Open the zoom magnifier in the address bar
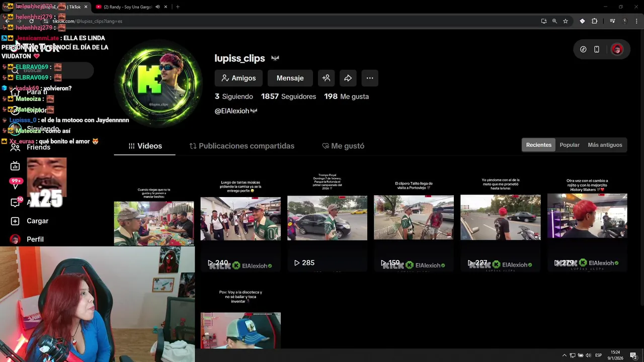 [x=554, y=21]
